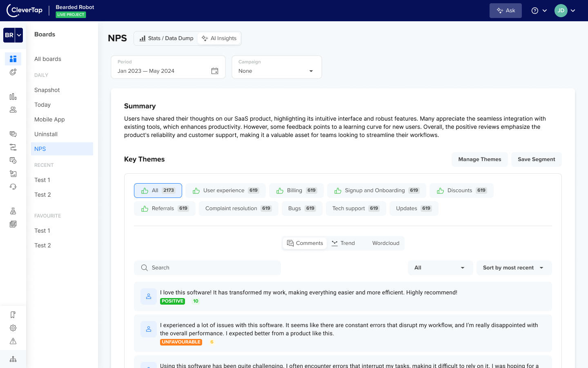Click the POSITIVE sentiment badge
Image resolution: width=588 pixels, height=368 pixels.
(x=172, y=301)
